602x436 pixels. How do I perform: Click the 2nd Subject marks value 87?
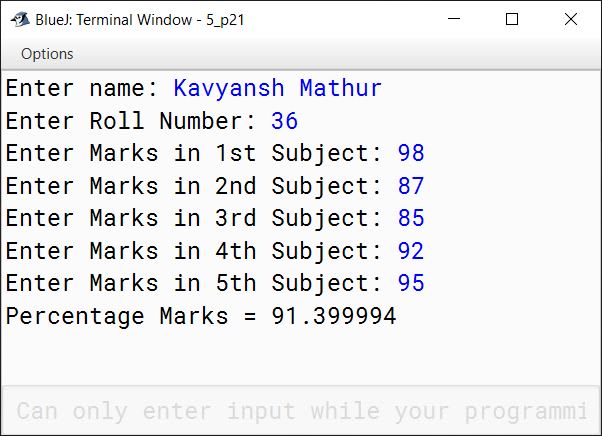[x=411, y=186]
